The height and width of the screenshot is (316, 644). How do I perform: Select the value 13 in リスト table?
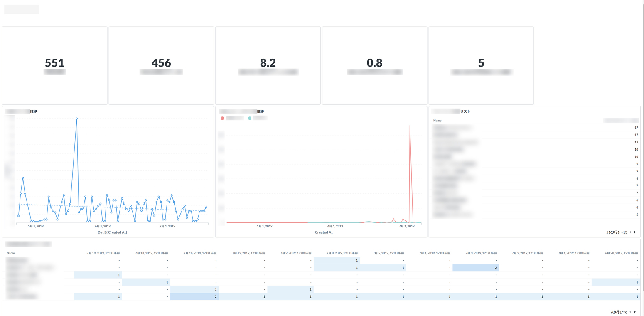point(636,142)
